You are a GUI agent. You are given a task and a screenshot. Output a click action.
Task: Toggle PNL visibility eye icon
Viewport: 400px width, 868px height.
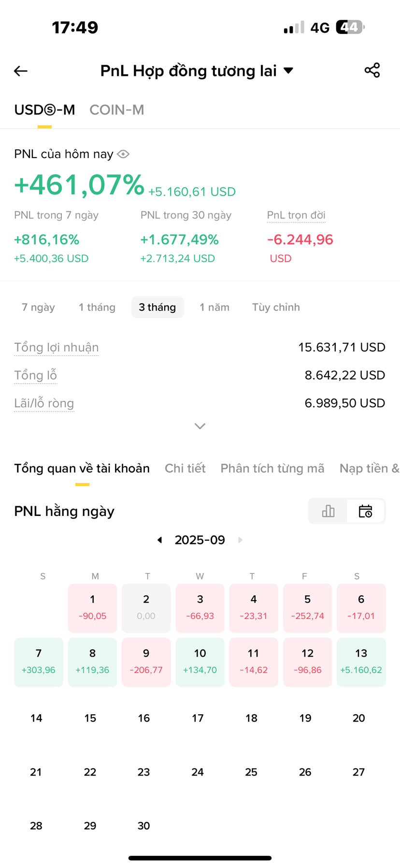(123, 154)
